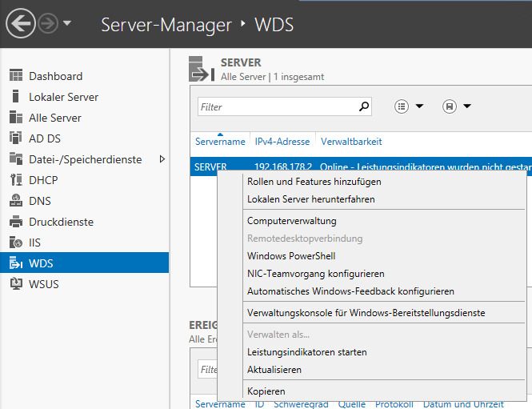Click WDS breadcrumb in title bar
532x409 pixels.
[274, 25]
